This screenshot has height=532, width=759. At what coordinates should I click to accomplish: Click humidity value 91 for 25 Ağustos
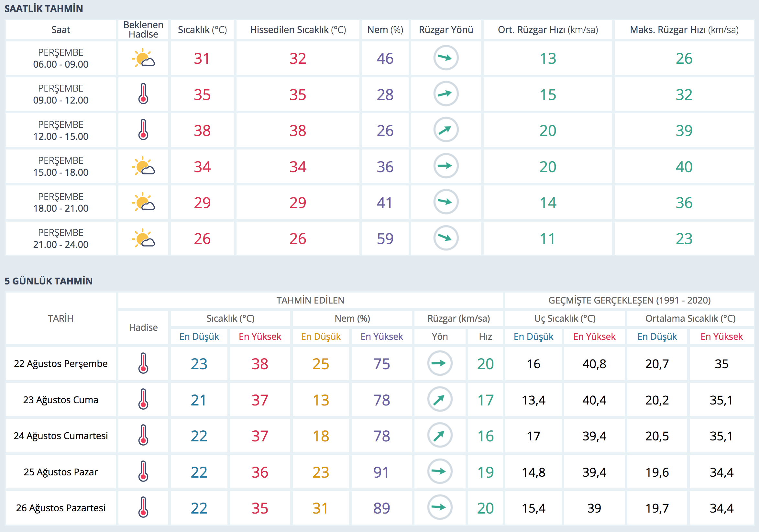(381, 472)
